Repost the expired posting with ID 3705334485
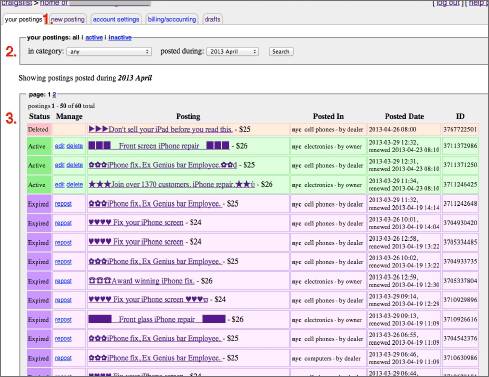Viewport: 489px width, 377px height. 63,242
